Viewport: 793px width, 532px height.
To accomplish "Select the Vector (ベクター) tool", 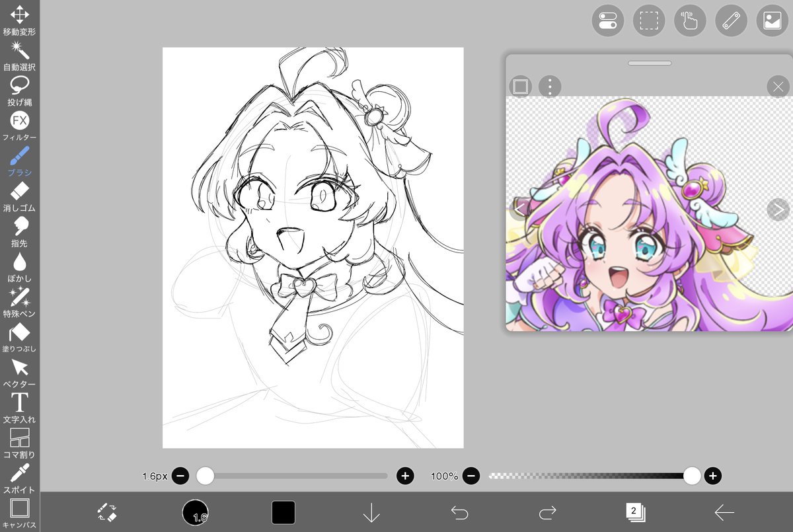I will 20,373.
